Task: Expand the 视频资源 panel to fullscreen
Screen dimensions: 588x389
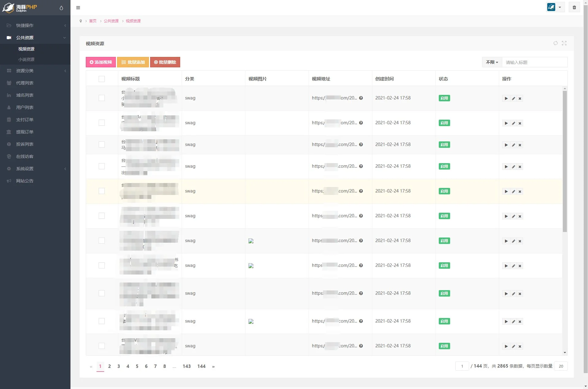Action: pos(564,43)
